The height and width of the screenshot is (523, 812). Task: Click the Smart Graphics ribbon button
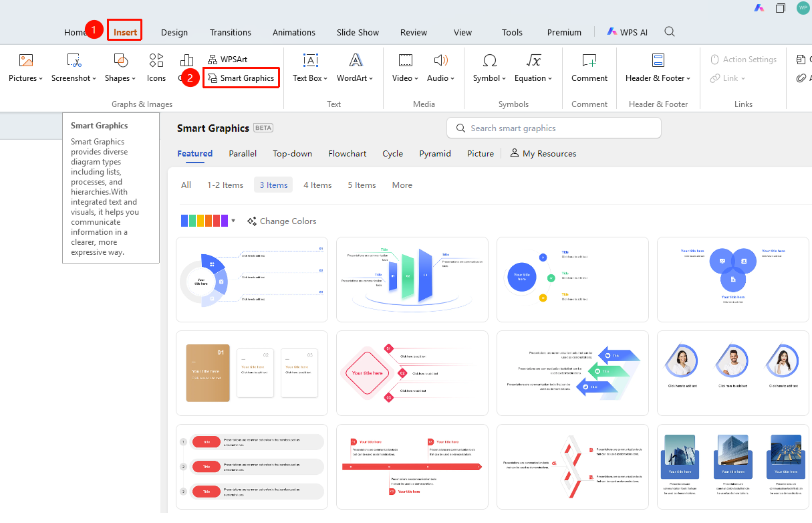point(241,78)
